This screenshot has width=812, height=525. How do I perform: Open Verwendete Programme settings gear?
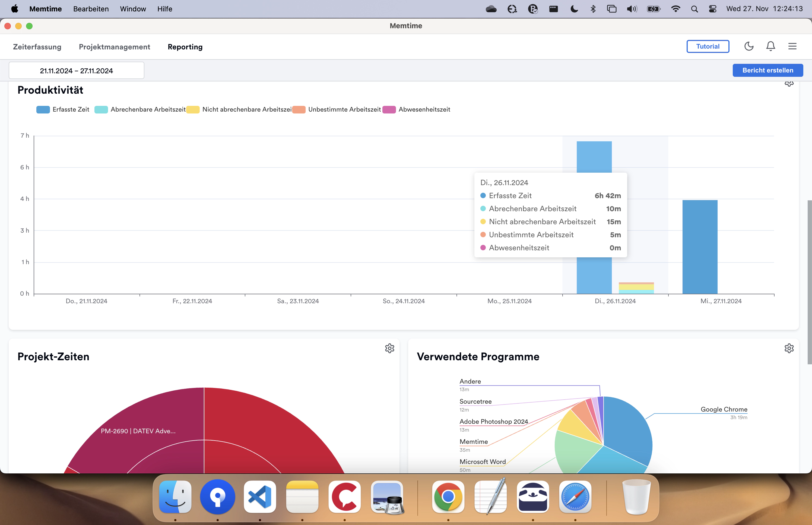pos(789,348)
